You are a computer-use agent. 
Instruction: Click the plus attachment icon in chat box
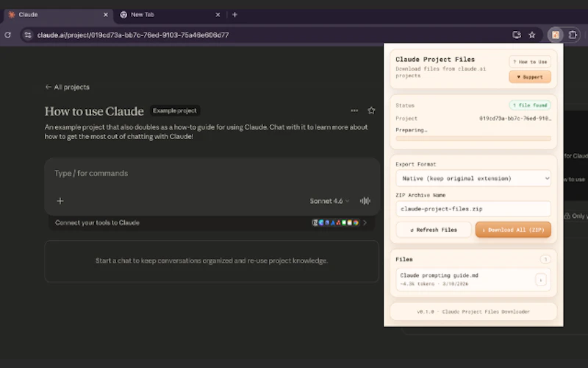tap(60, 201)
